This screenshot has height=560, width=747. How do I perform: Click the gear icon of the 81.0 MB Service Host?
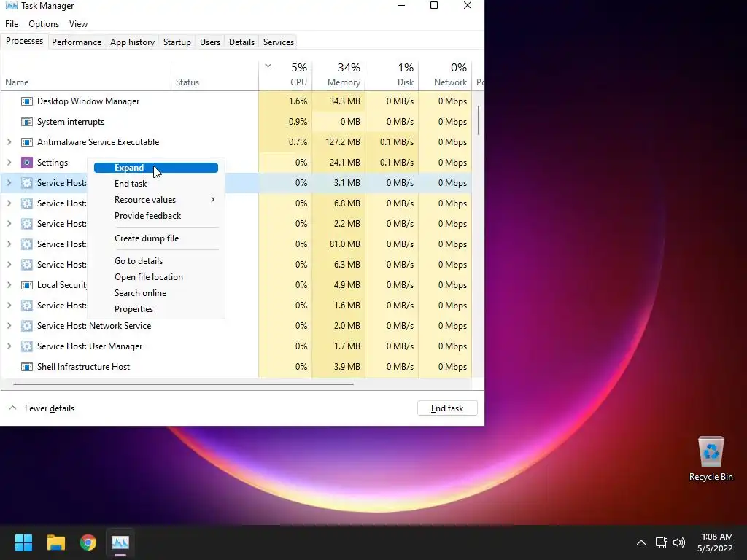point(27,244)
